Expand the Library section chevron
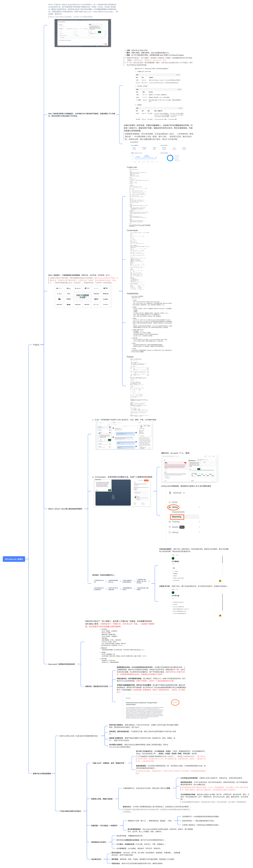The height and width of the screenshot is (868, 253). (x=199, y=532)
